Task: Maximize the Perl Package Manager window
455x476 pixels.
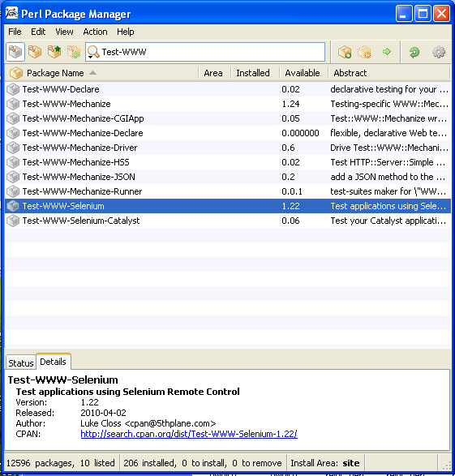Action: (423, 14)
